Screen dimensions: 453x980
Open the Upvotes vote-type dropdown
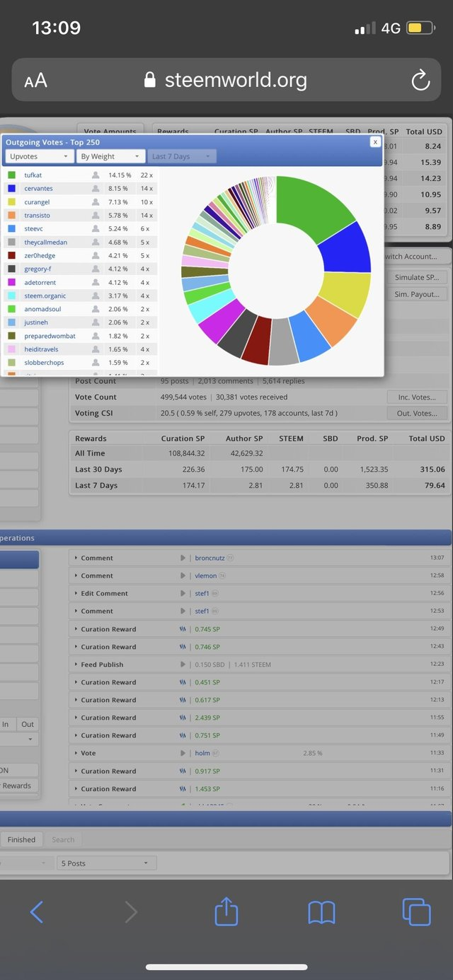[39, 156]
